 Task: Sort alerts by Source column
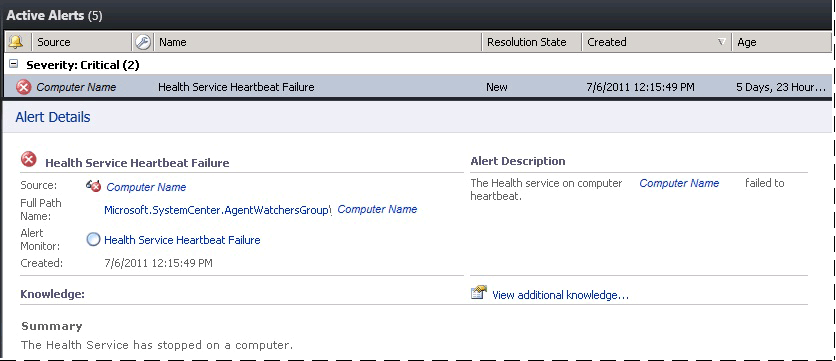82,42
